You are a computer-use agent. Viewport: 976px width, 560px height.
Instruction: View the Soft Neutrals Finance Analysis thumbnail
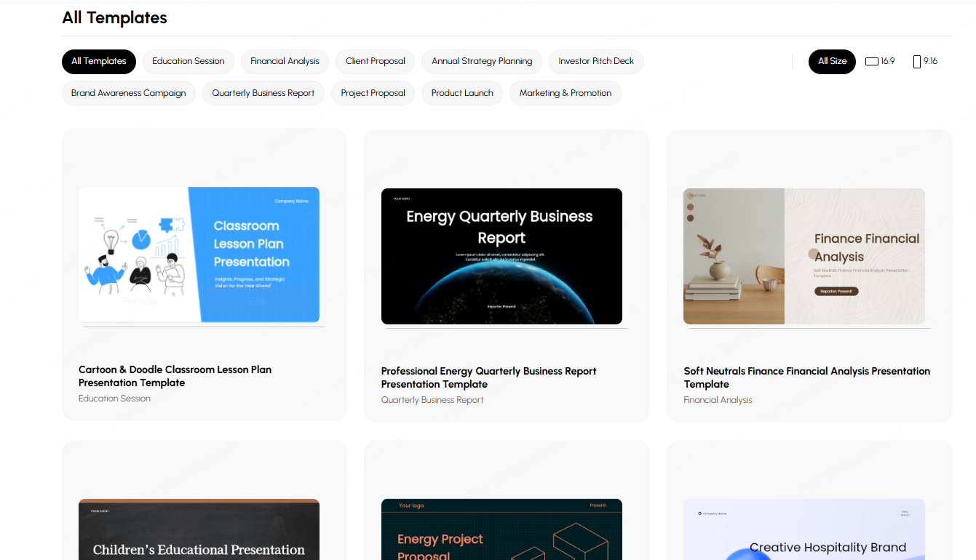[x=804, y=255]
